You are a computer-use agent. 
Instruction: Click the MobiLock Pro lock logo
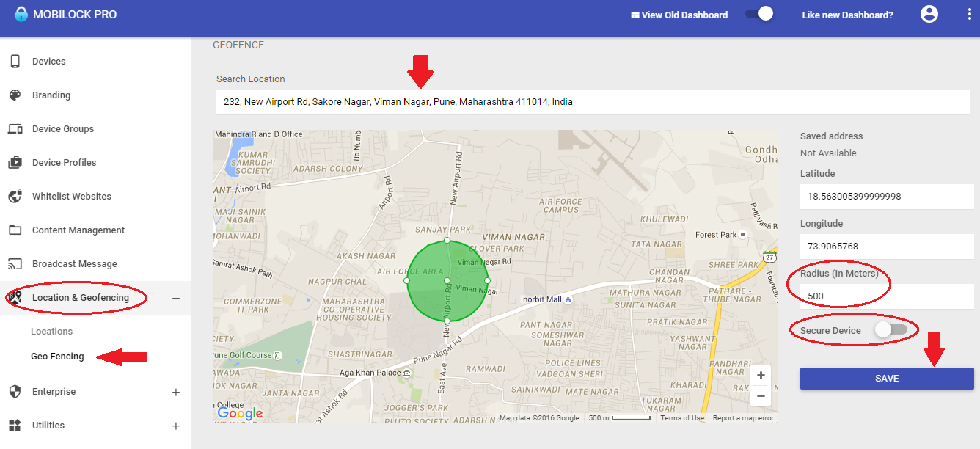[21, 14]
